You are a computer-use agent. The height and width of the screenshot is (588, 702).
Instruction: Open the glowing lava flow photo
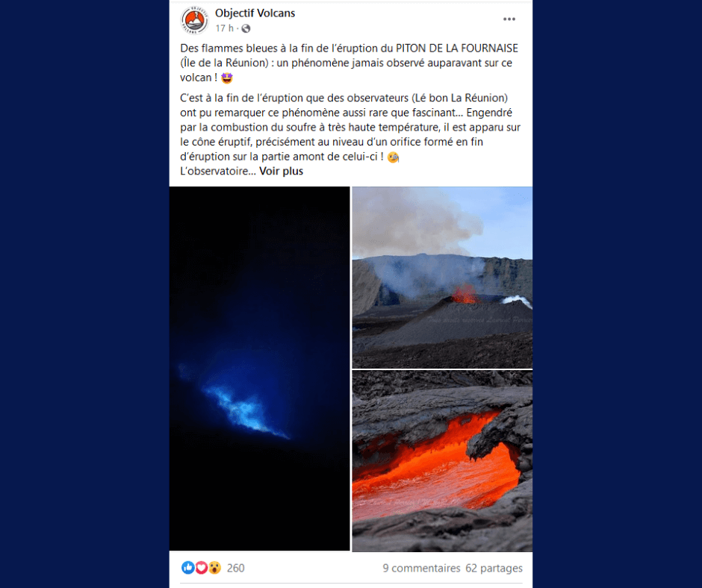click(x=442, y=461)
